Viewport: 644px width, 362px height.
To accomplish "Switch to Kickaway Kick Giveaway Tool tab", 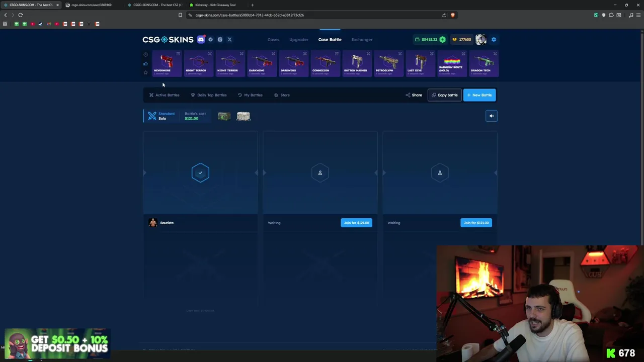I will point(215,5).
